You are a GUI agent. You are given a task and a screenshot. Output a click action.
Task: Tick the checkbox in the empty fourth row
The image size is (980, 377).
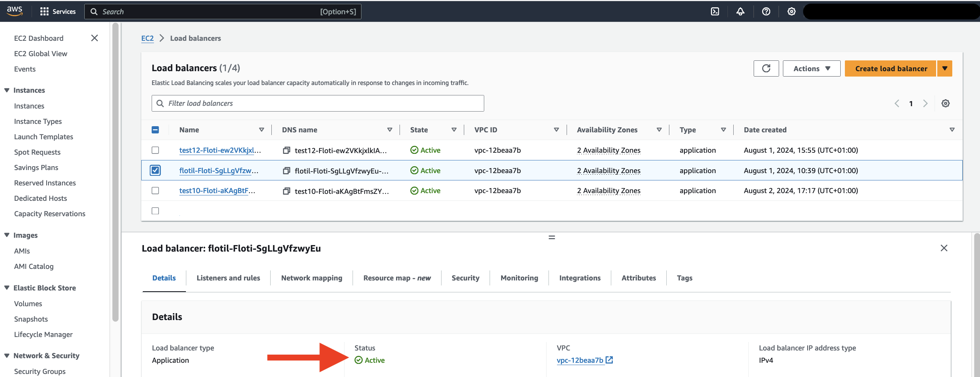(x=155, y=211)
